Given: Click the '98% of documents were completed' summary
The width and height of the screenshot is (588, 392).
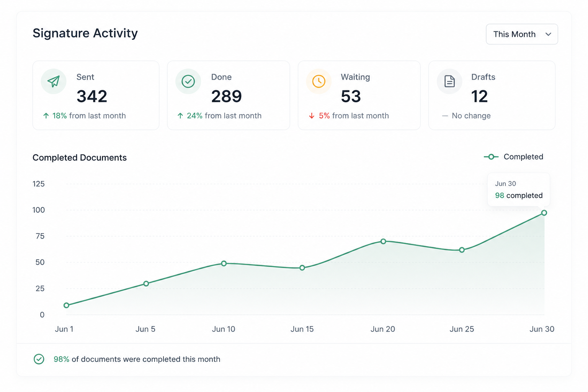Looking at the screenshot, I should click(x=137, y=359).
